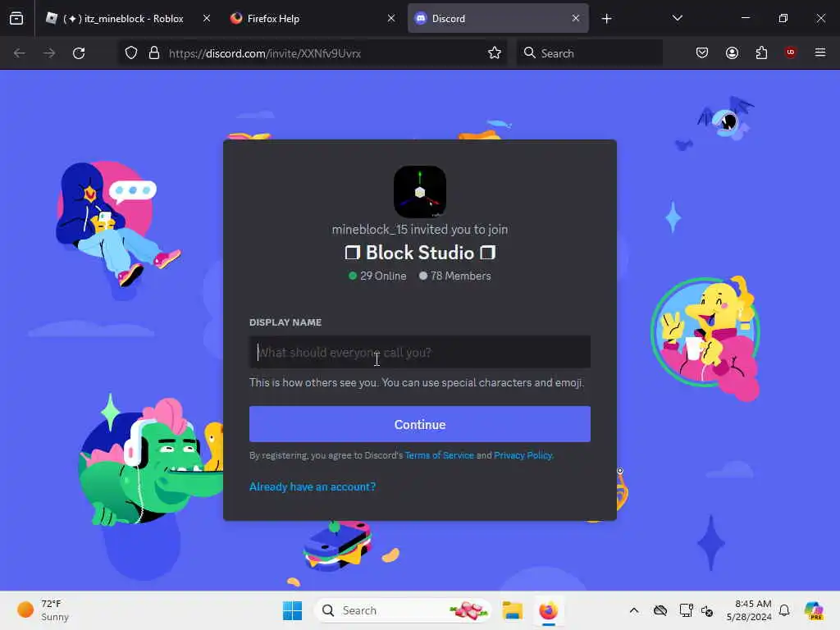The image size is (840, 630).
Task: Open a new browser tab
Action: pos(606,19)
